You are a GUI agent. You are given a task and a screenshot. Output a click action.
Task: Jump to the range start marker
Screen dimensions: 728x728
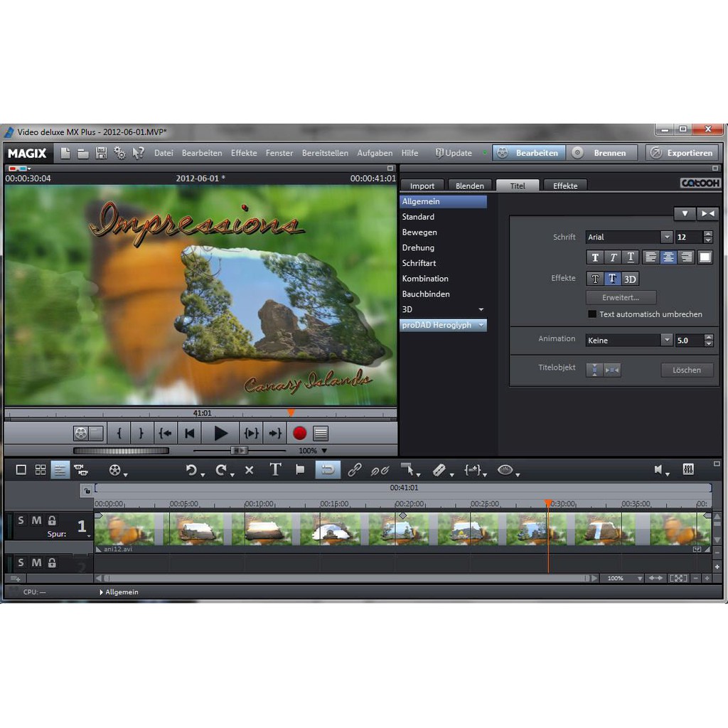pos(165,433)
